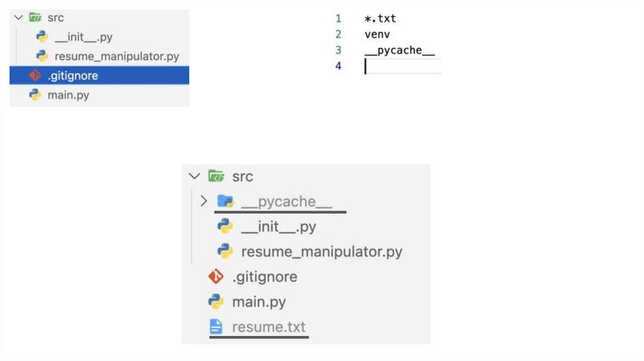The width and height of the screenshot is (644, 361).
Task: Click the Python icon beside main.py above resume.txt
Action: point(216,302)
